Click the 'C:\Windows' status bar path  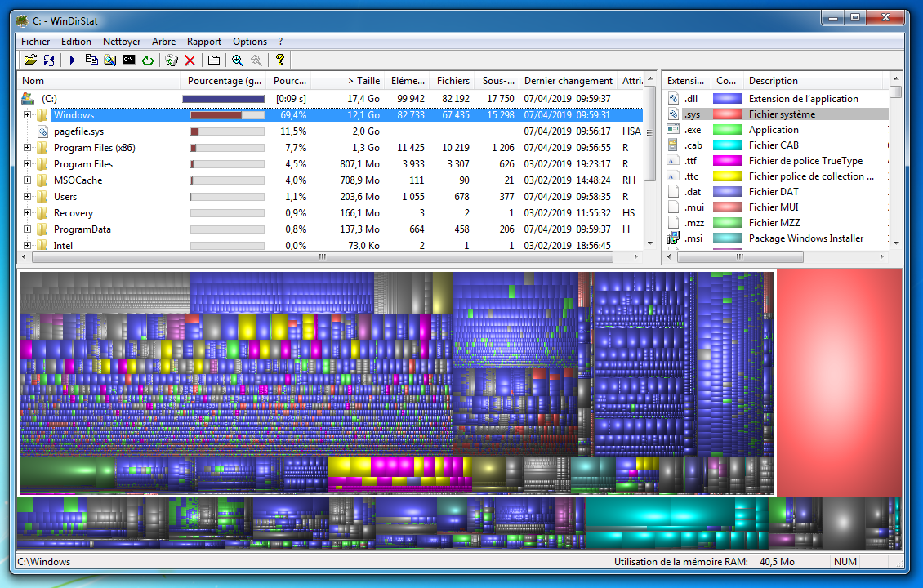point(44,562)
